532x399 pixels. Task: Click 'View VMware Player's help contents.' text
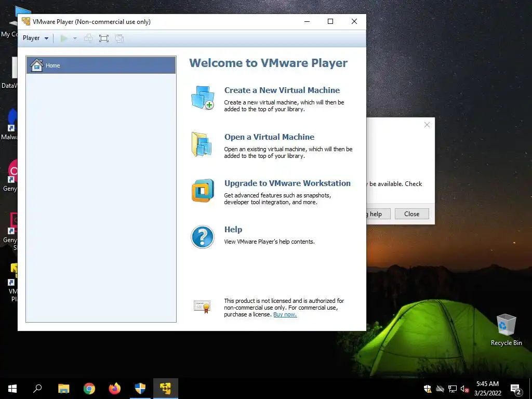click(270, 242)
